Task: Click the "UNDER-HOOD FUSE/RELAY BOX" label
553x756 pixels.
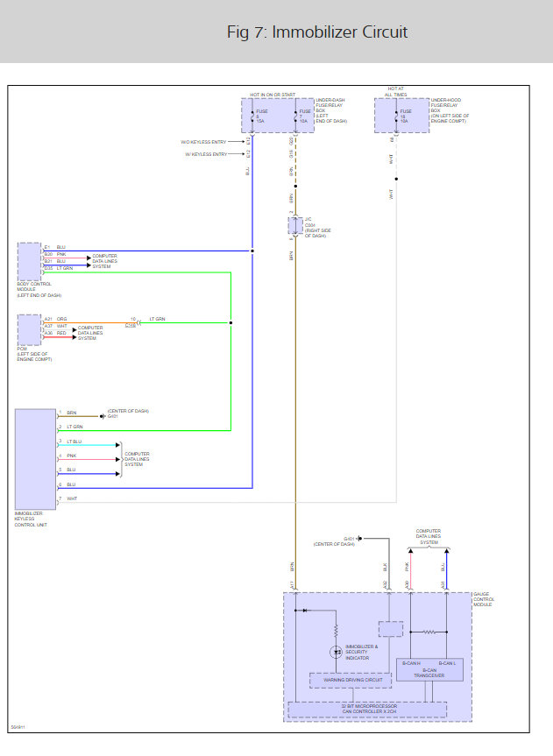Action: pyautogui.click(x=450, y=110)
